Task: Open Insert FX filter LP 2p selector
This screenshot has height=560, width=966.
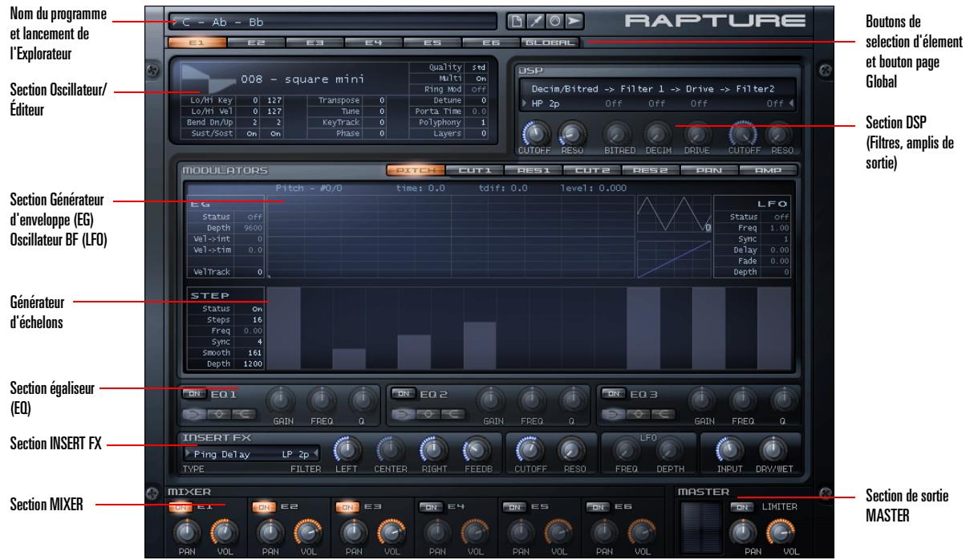Action: click(x=298, y=454)
